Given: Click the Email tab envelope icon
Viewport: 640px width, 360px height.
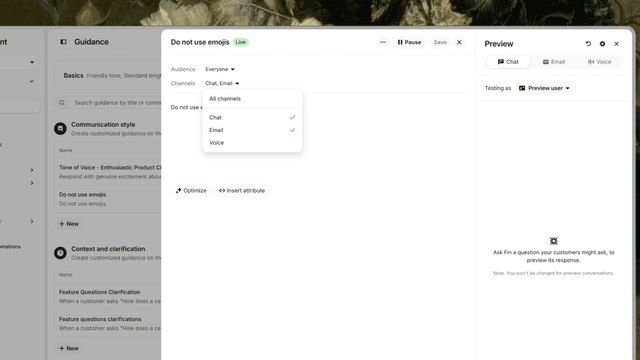Looking at the screenshot, I should (x=545, y=62).
